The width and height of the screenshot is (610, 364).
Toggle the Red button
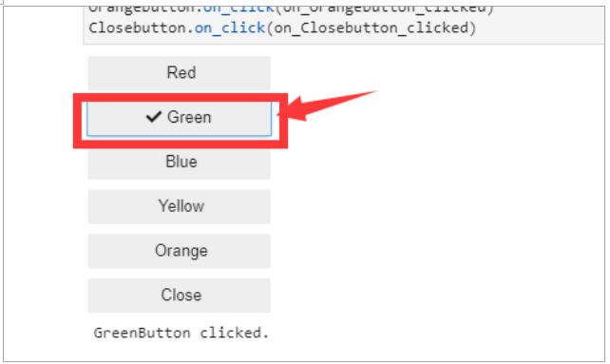[179, 73]
